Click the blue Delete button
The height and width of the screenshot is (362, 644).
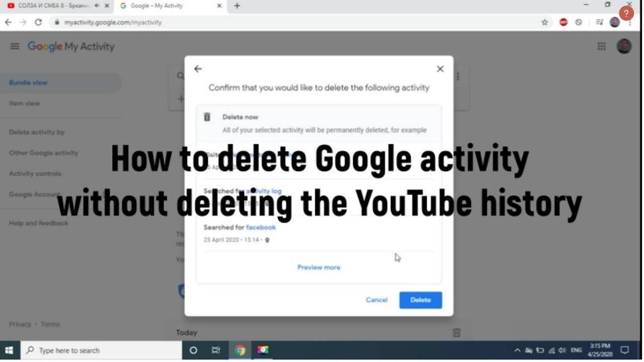421,300
